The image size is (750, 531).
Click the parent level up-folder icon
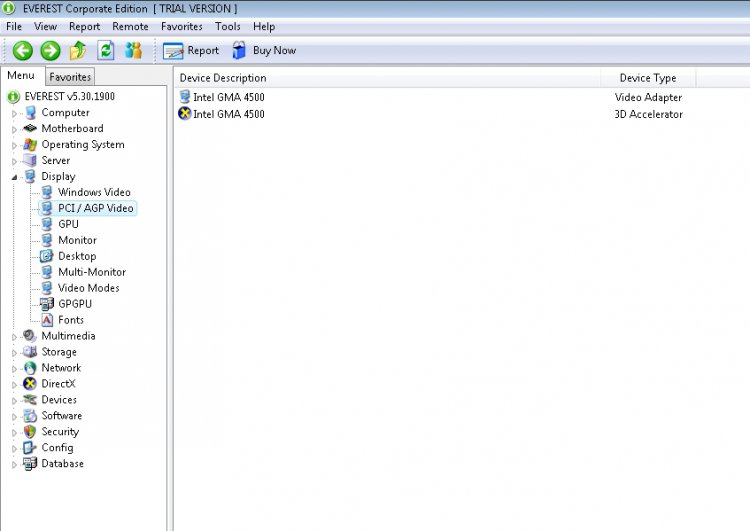78,50
